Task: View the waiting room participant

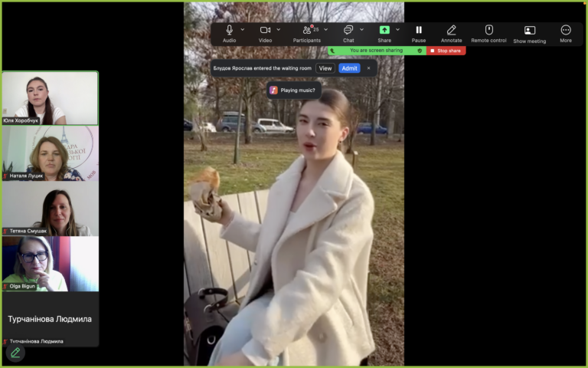Action: pos(325,68)
